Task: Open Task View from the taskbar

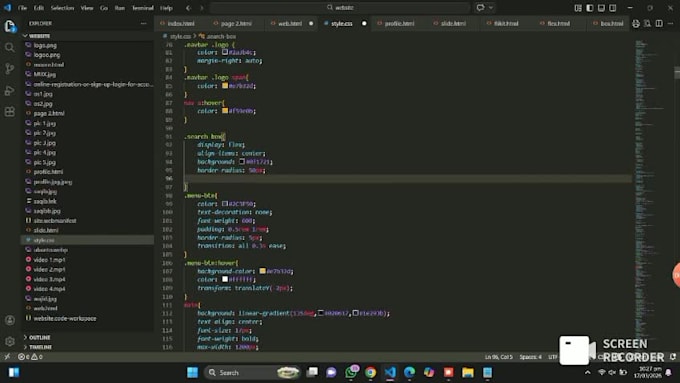Action: 312,372
